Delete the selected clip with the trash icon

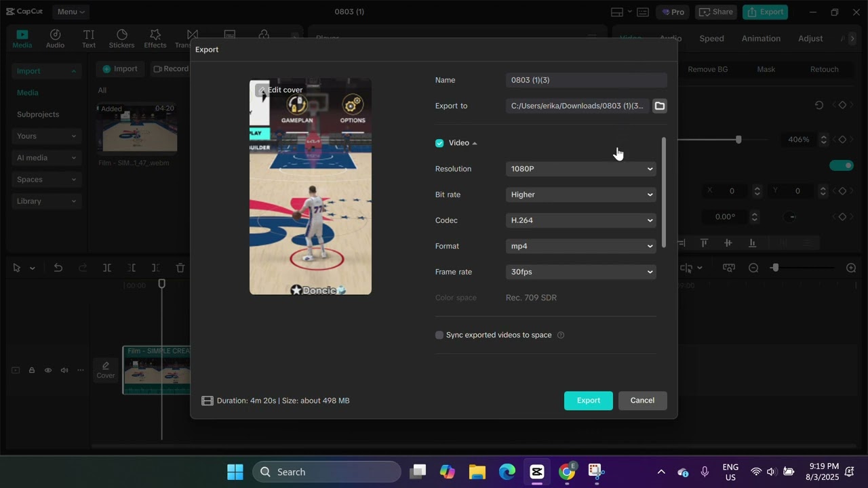pyautogui.click(x=180, y=268)
